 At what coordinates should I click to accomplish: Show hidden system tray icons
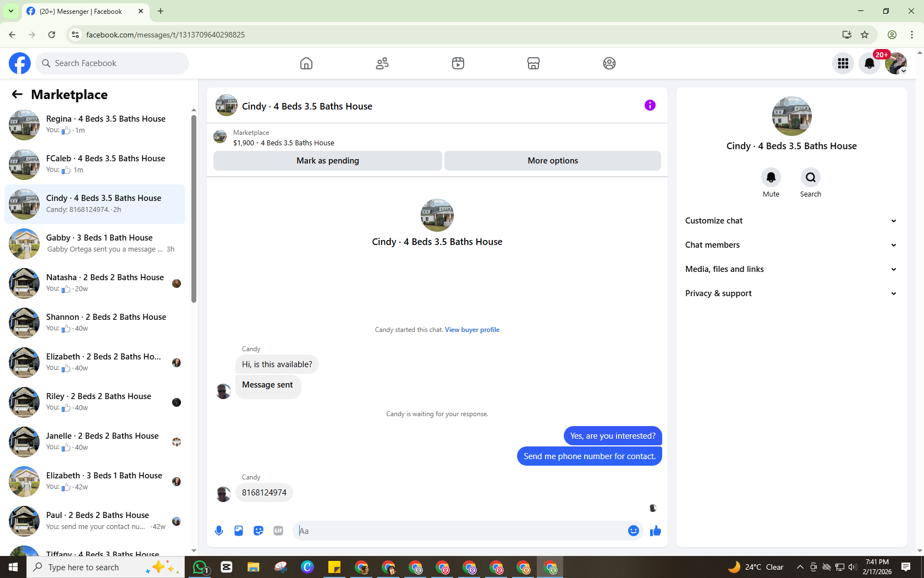pyautogui.click(x=800, y=567)
